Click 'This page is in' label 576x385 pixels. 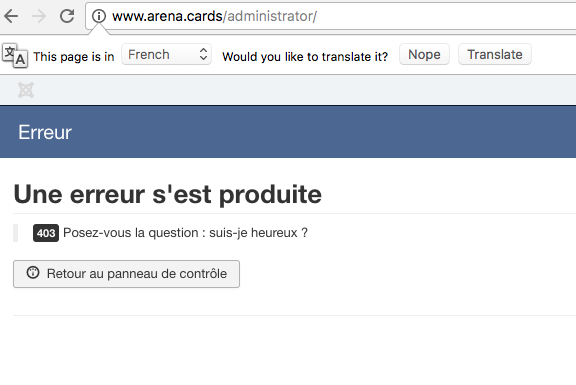[x=74, y=57]
